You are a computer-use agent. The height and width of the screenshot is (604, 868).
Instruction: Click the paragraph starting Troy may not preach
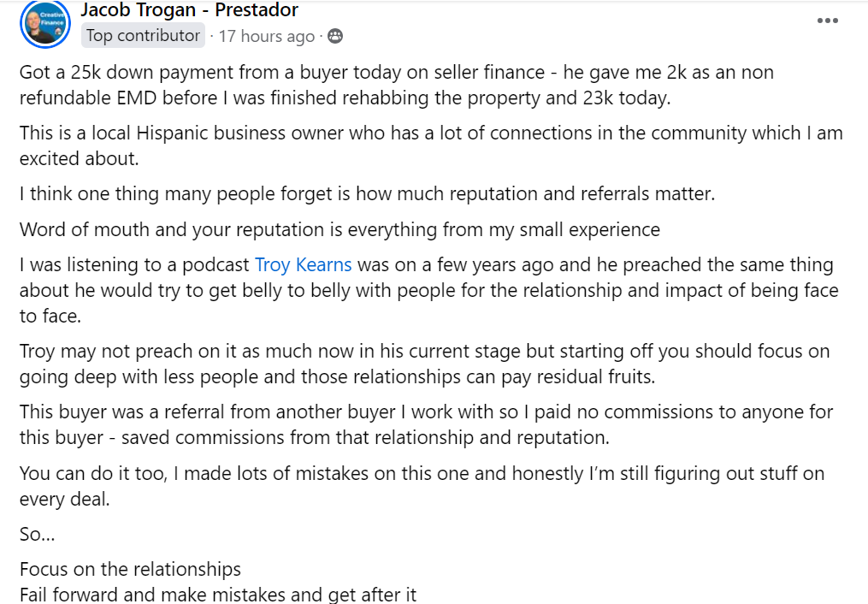point(424,364)
